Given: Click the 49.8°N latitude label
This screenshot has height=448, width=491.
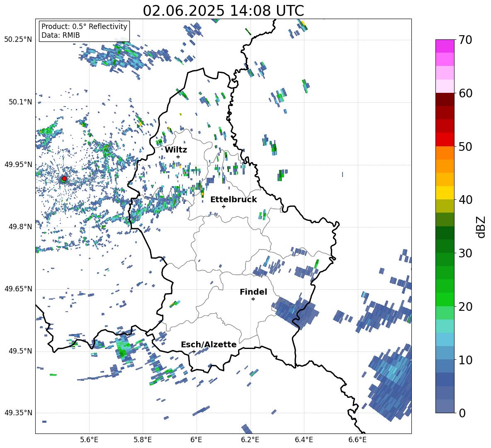Looking at the screenshot, I should click(x=20, y=227).
